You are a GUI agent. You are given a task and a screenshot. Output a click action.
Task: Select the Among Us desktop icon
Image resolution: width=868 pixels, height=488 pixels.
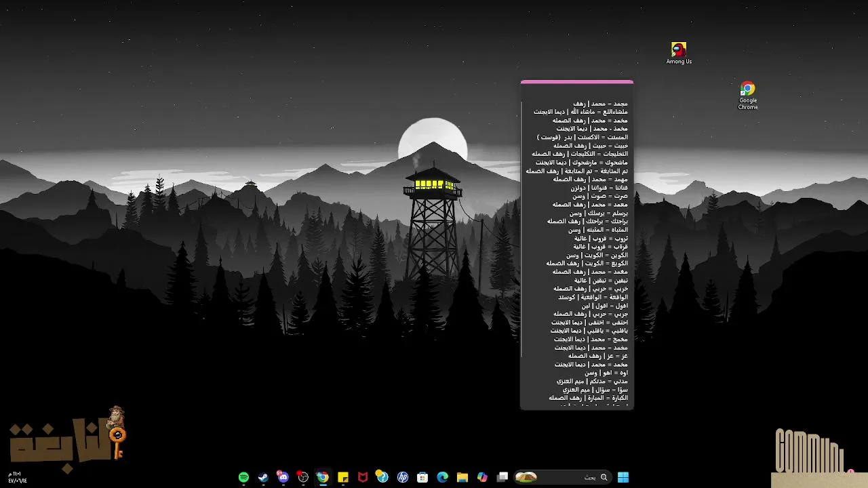tap(679, 53)
